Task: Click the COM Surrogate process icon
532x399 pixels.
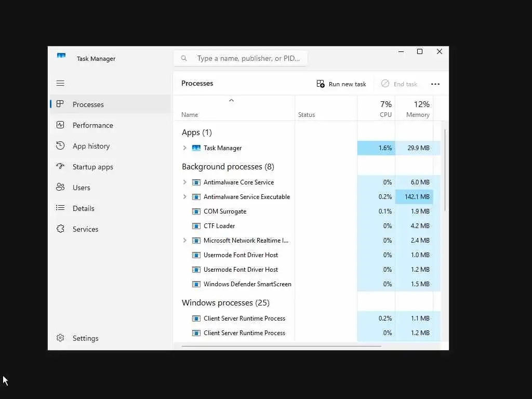Action: [x=196, y=211]
